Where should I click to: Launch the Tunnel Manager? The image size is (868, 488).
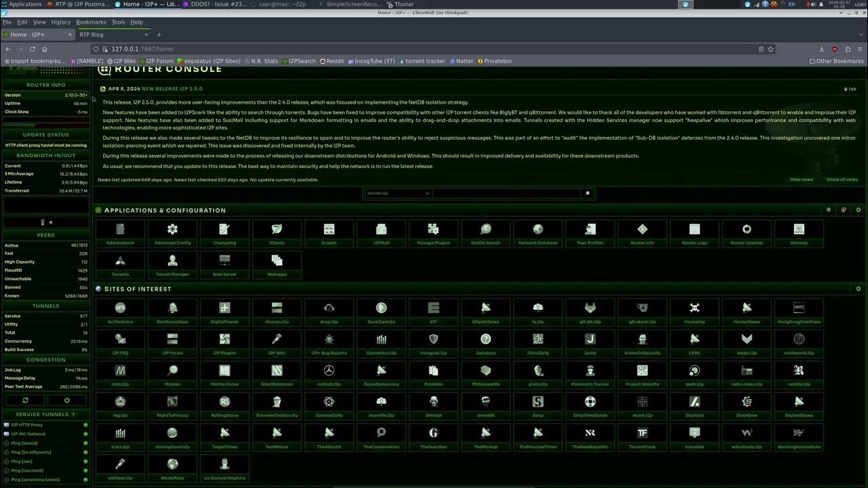tap(172, 264)
